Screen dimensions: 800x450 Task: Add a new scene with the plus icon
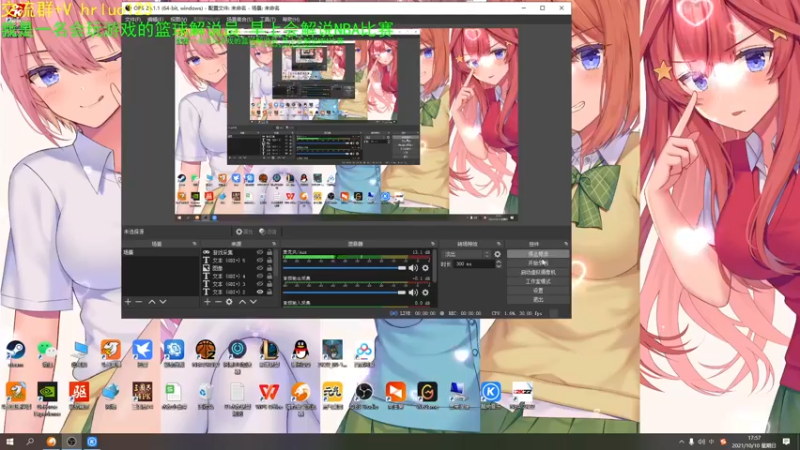[128, 302]
